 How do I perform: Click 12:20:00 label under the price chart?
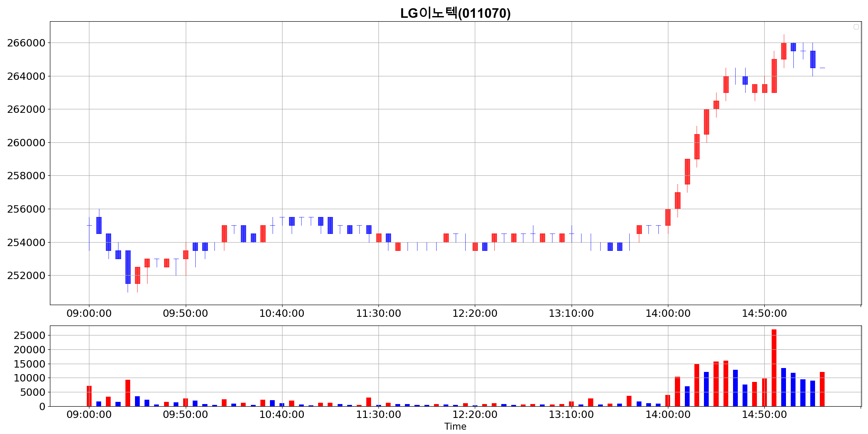(x=475, y=313)
